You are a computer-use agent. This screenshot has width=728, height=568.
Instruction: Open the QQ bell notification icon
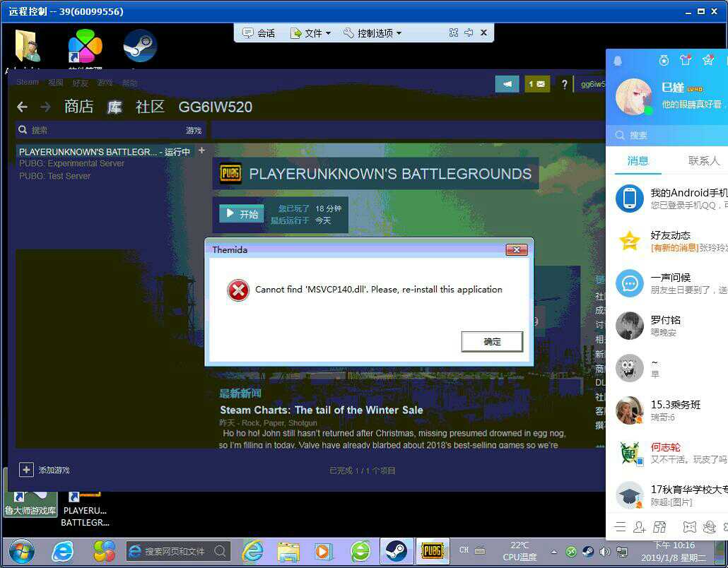click(x=618, y=60)
